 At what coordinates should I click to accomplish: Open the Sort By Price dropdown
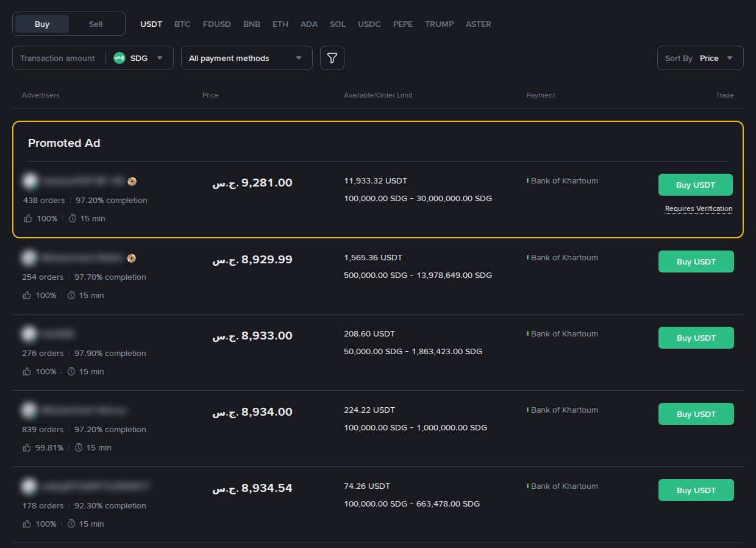pos(701,58)
